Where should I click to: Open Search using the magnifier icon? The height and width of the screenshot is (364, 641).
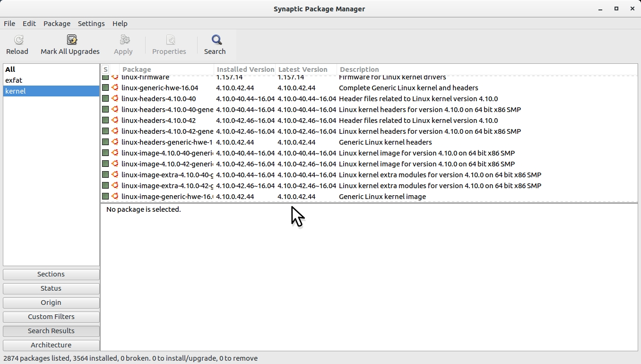pyautogui.click(x=216, y=40)
